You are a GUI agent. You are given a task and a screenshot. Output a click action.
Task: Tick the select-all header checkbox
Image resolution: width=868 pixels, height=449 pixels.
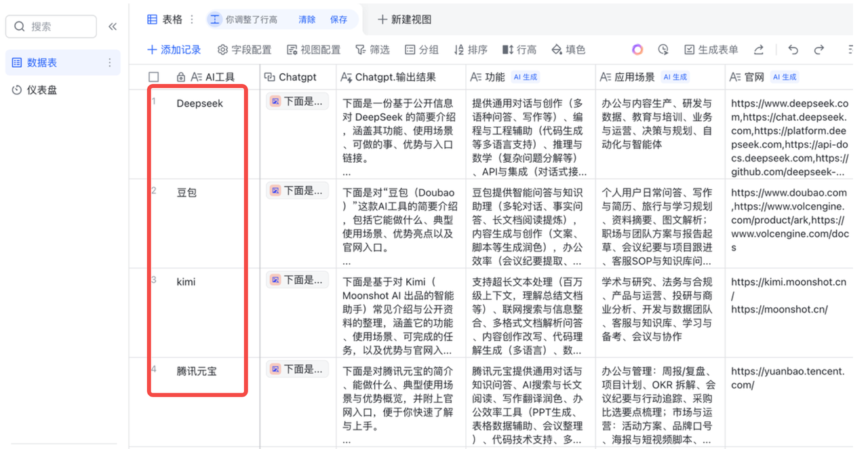[154, 77]
